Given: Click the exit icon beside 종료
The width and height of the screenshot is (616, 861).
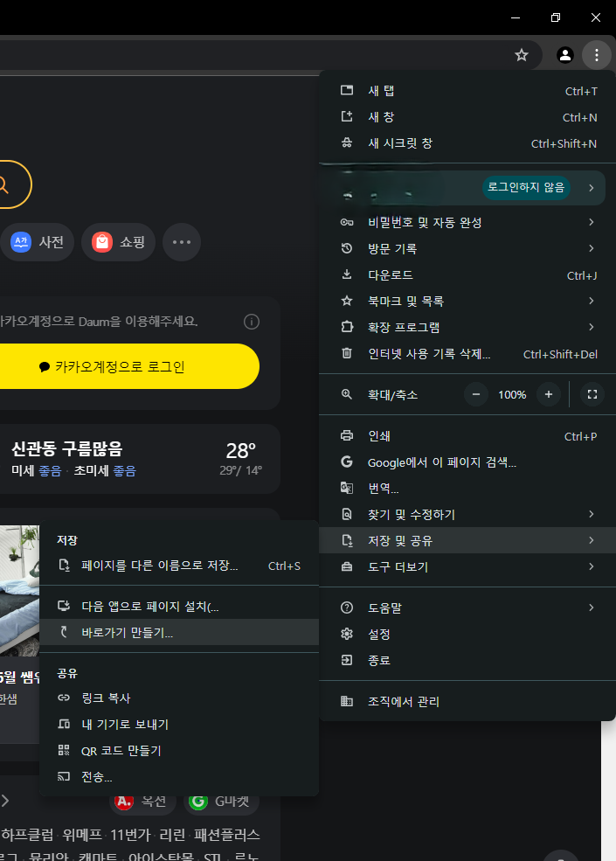Looking at the screenshot, I should pos(347,660).
